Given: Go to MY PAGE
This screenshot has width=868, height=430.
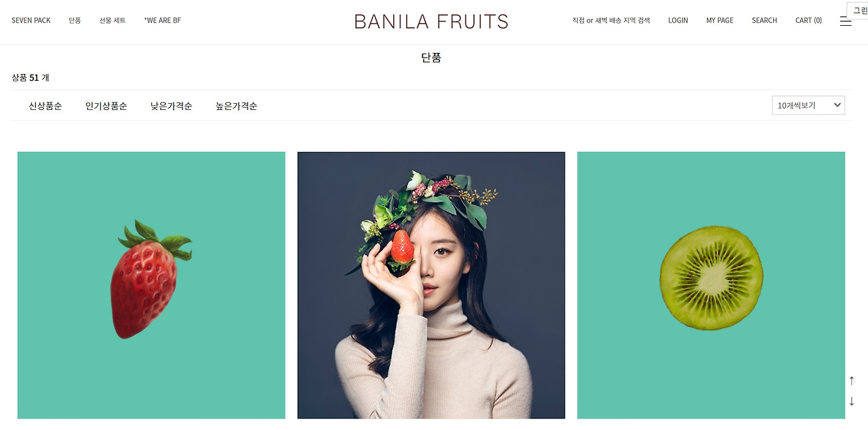Looking at the screenshot, I should [x=720, y=20].
